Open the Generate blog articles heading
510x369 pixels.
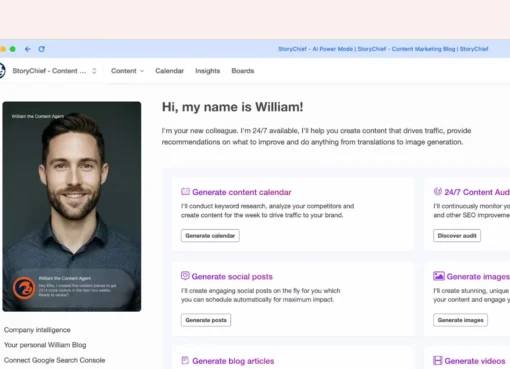click(x=233, y=361)
